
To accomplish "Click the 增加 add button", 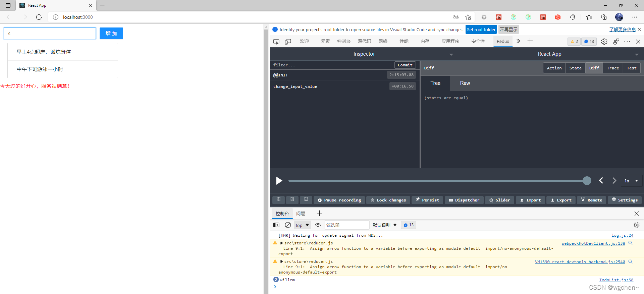I will 111,34.
